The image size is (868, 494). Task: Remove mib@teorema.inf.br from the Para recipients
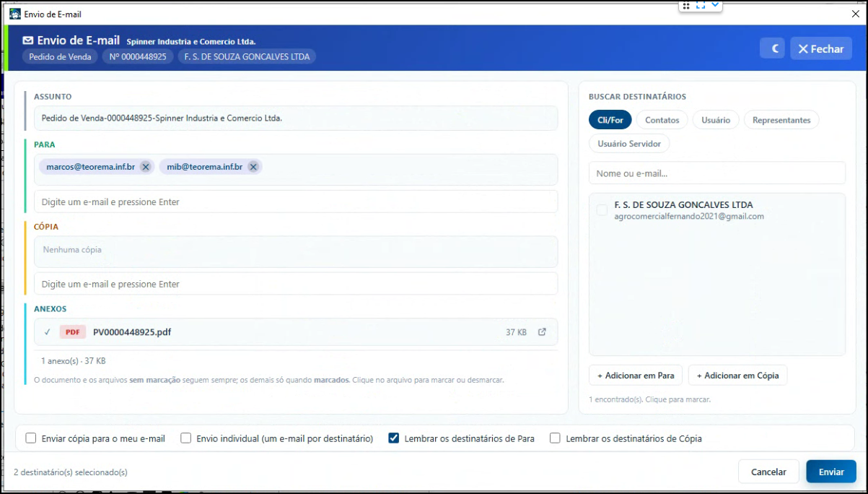point(253,167)
